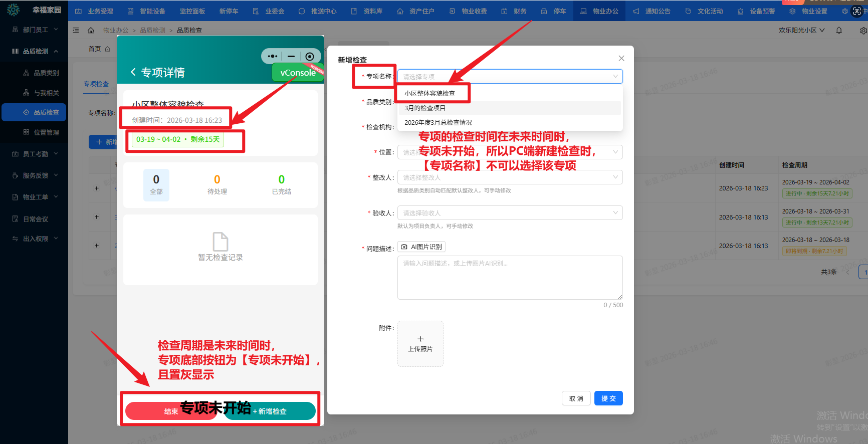
Task: Choose 小区整体容貌检查 from the dropdown list
Action: (510, 93)
